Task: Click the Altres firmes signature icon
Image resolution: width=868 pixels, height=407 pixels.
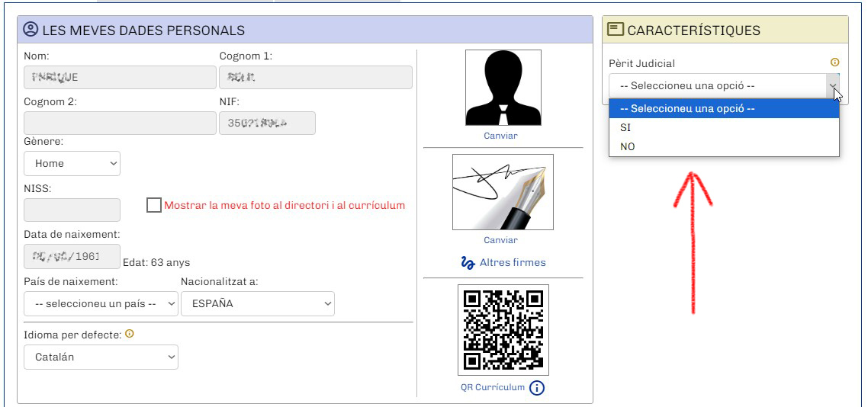Action: coord(468,263)
